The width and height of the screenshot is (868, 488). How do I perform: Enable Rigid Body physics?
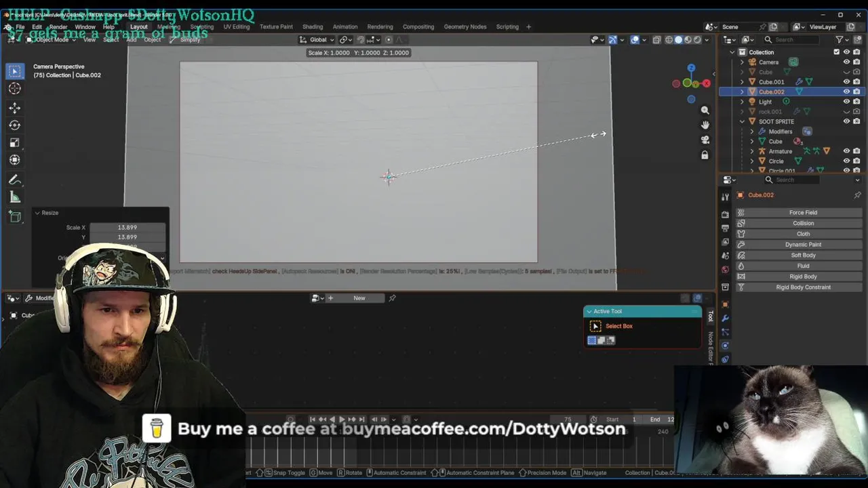click(798, 277)
